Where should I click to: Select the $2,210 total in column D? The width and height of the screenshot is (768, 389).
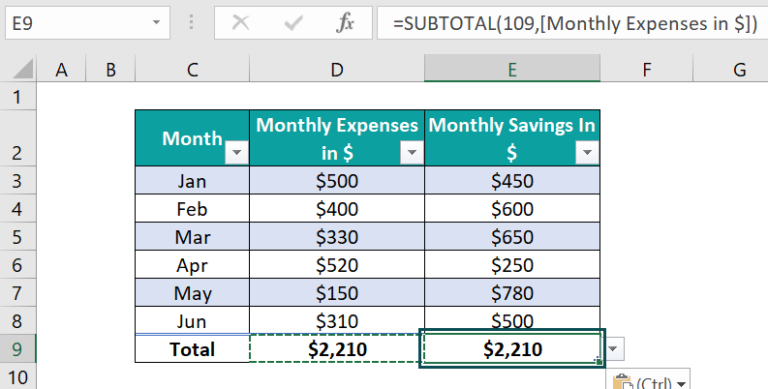(x=337, y=349)
